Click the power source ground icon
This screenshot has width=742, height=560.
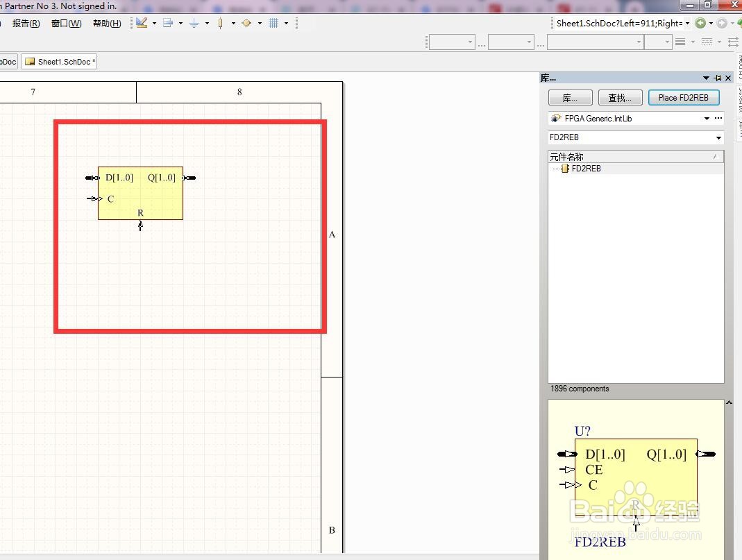pyautogui.click(x=194, y=23)
